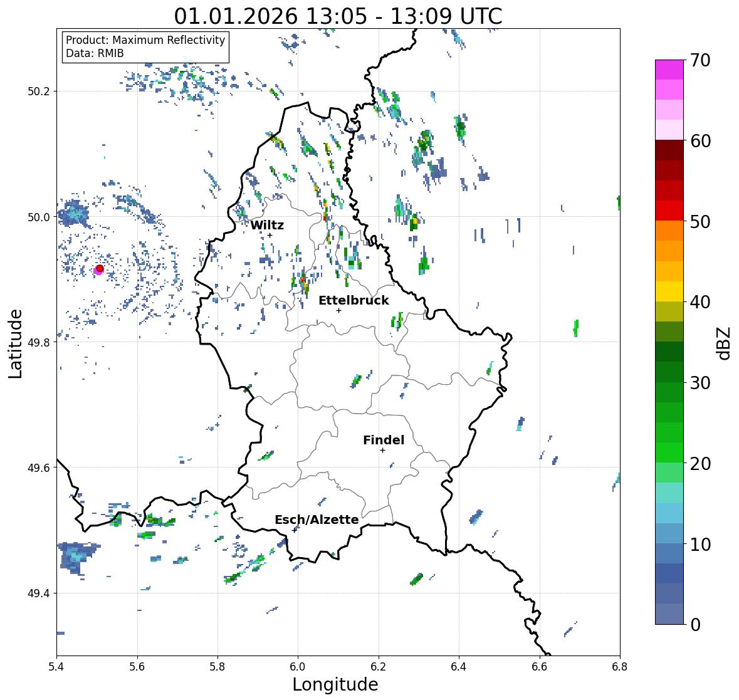
Task: Click the yellow 40 dBZ colorbar band
Action: (x=669, y=291)
